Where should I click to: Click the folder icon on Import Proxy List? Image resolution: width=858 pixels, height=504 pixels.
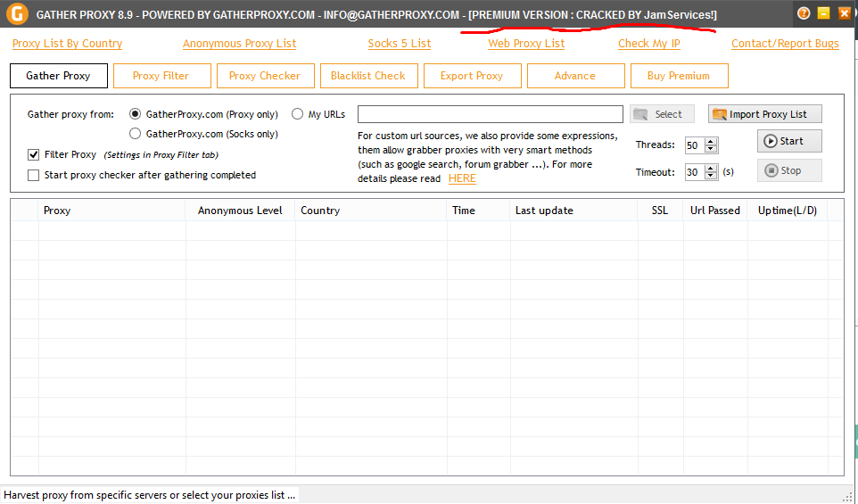coord(719,114)
